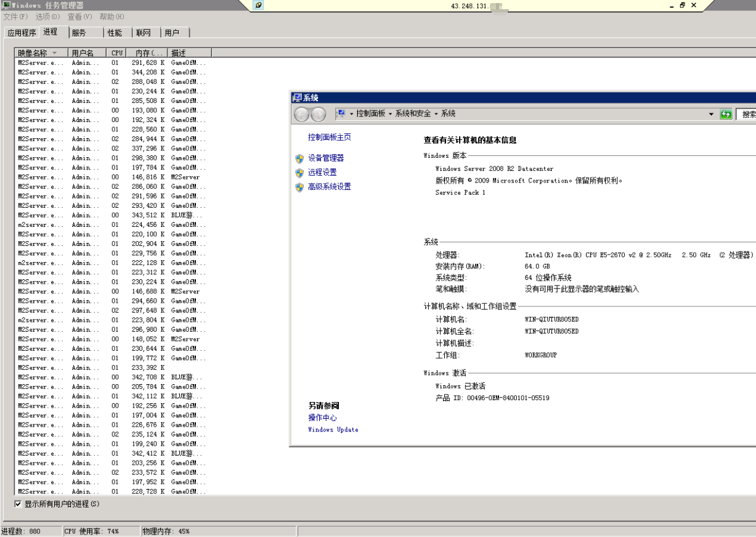
Task: Click the Forward arrow in the System window
Action: (318, 114)
